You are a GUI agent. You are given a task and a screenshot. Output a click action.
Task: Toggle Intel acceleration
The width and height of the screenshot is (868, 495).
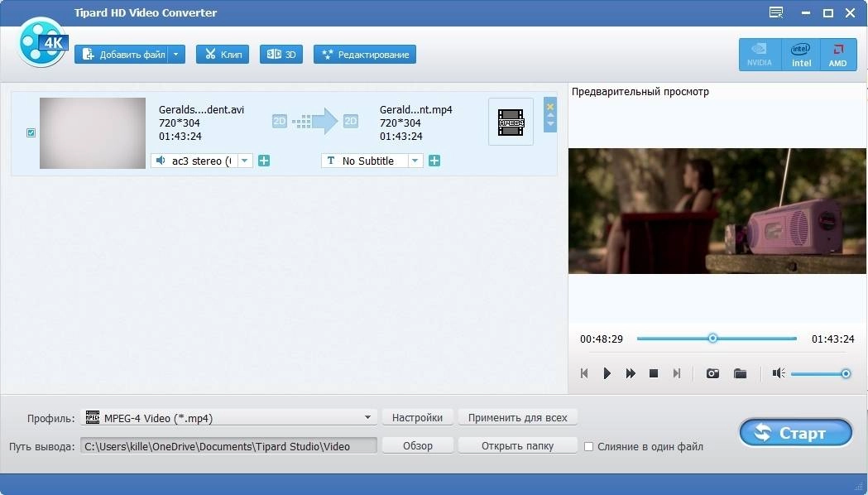(801, 55)
